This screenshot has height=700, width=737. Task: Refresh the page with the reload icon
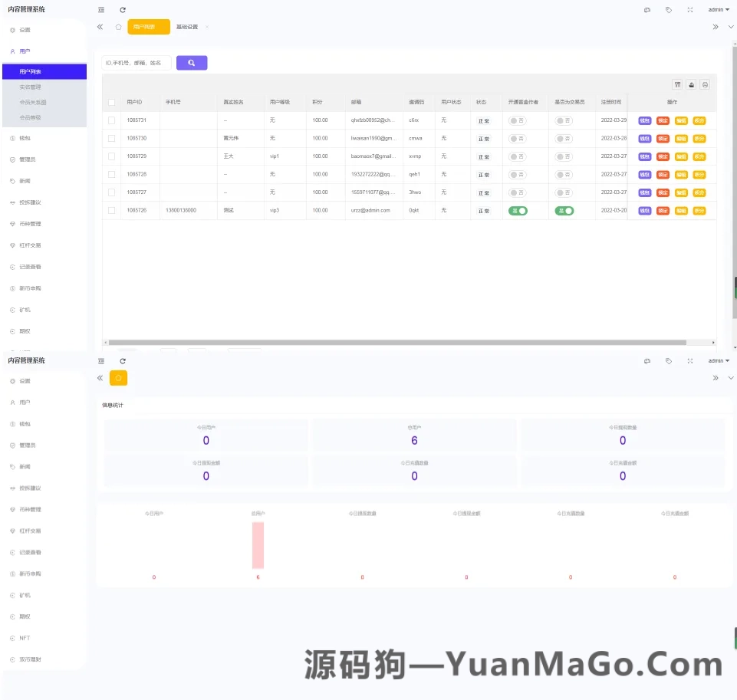[x=123, y=10]
